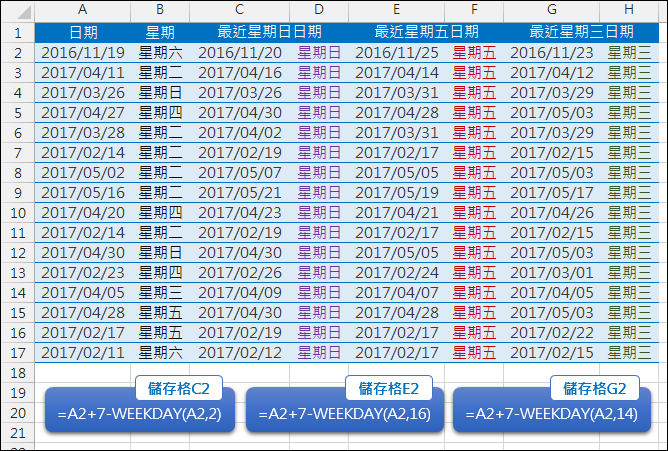Select cell with date 2017/02/12
This screenshot has width=668, height=451.
point(240,353)
